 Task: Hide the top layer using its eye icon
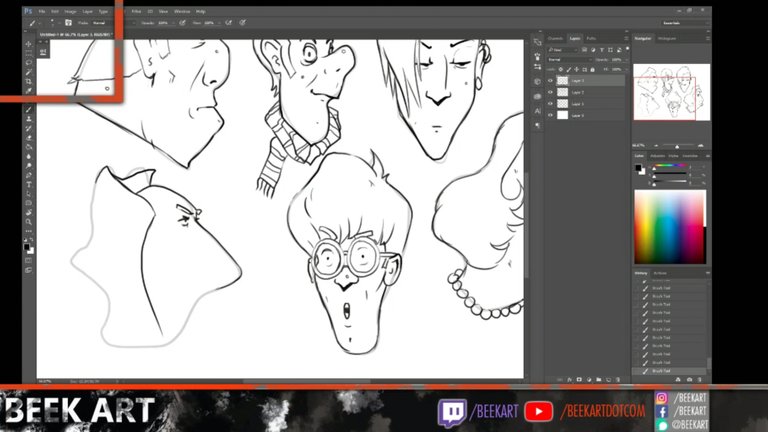coord(550,80)
